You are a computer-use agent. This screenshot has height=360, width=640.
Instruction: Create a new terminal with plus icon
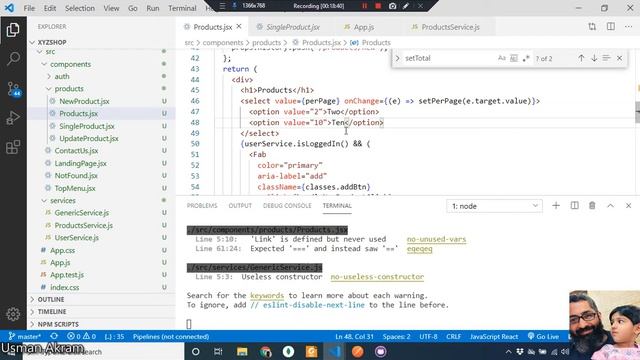click(x=556, y=206)
